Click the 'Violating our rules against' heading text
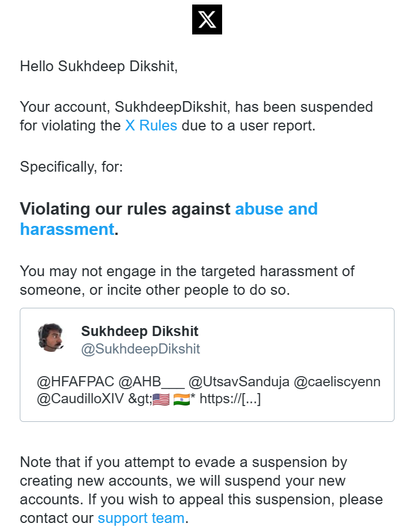 [125, 209]
